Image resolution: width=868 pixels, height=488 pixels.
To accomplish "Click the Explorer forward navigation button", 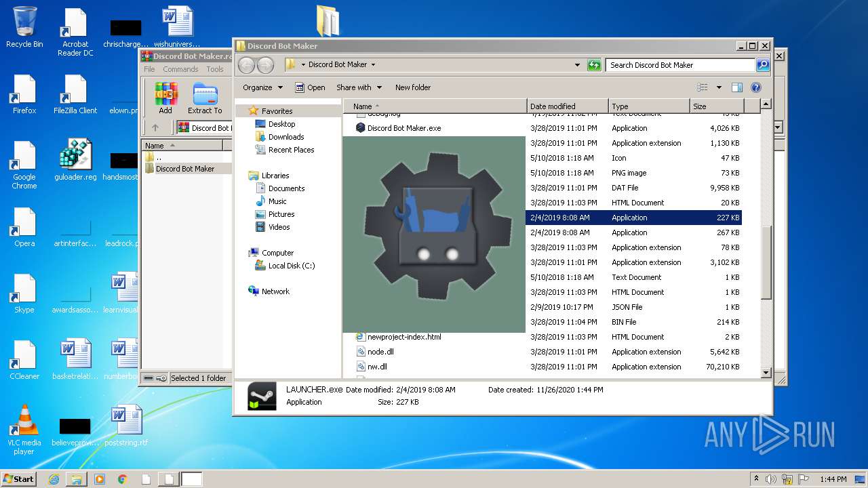I will 265,65.
